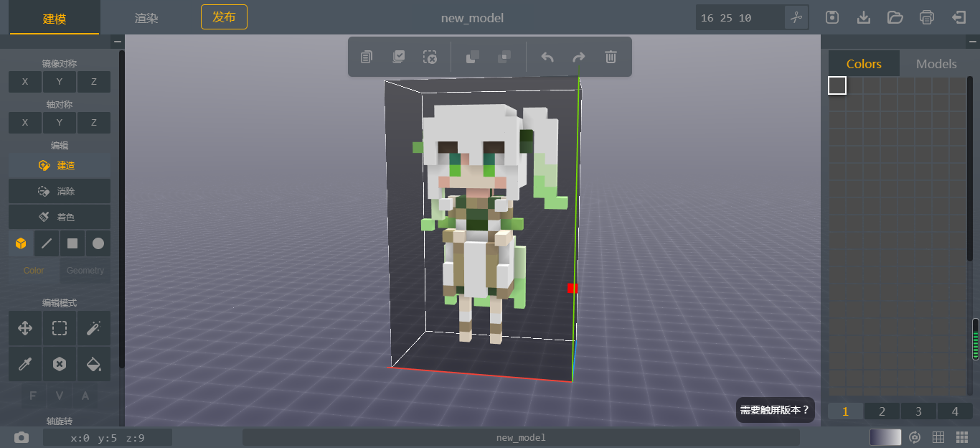The width and height of the screenshot is (980, 448).
Task: Click the download icon
Action: tap(864, 17)
